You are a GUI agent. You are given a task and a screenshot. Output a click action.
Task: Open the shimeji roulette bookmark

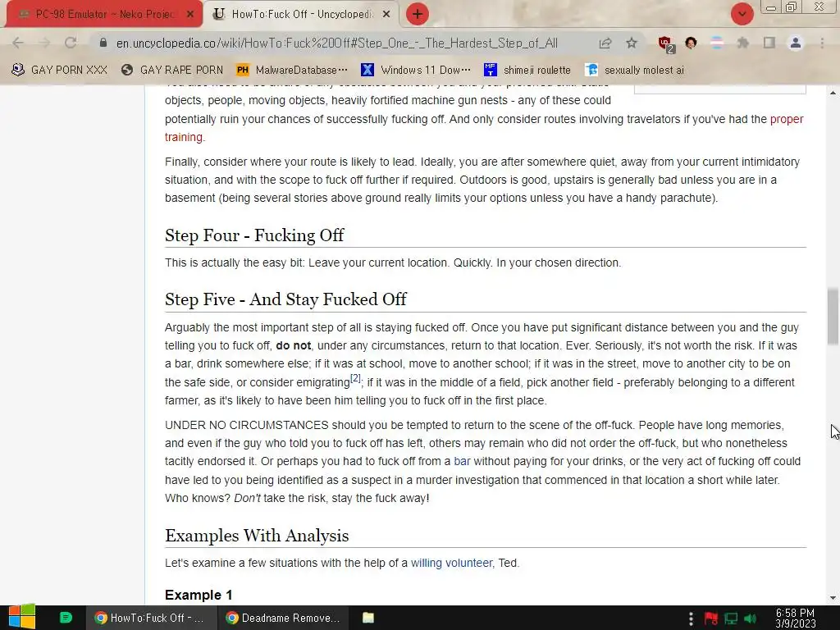(x=527, y=70)
